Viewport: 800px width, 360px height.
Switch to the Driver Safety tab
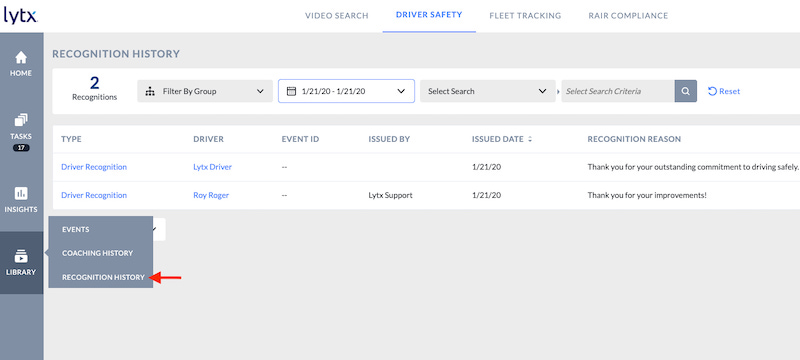click(x=429, y=15)
